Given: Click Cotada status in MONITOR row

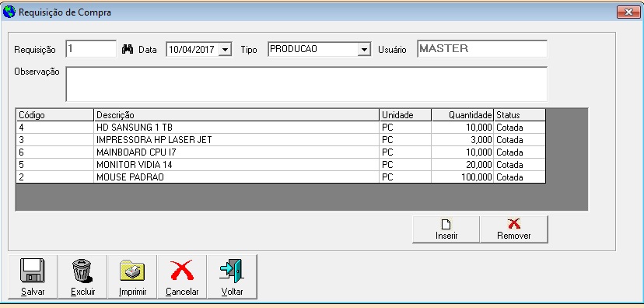Looking at the screenshot, I should 520,165.
